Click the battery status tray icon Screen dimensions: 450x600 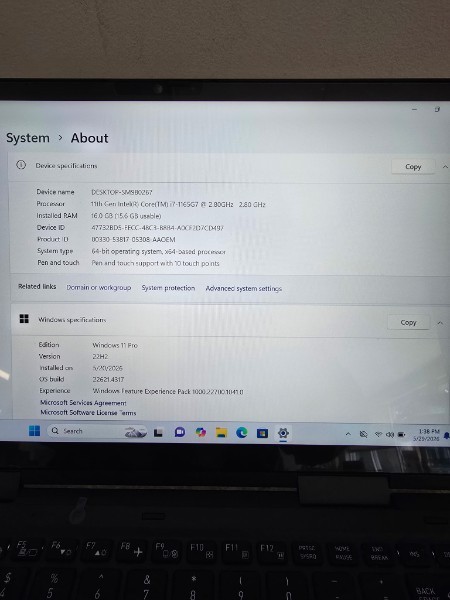[x=401, y=434]
